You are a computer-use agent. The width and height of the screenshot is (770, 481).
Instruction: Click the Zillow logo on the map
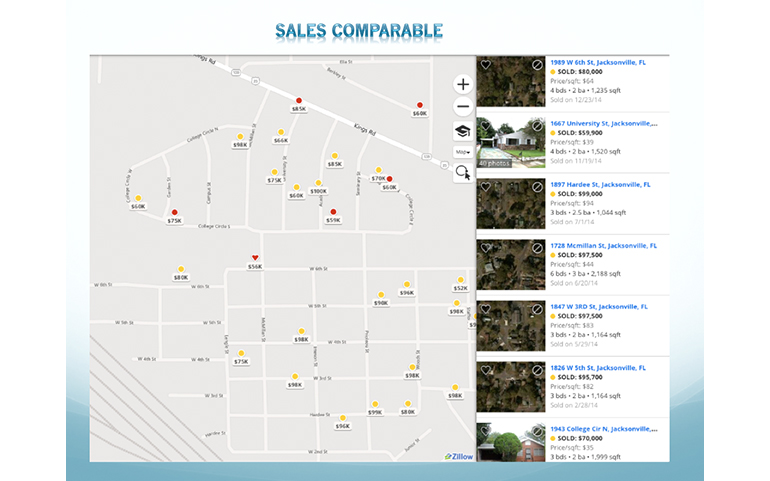click(x=459, y=456)
